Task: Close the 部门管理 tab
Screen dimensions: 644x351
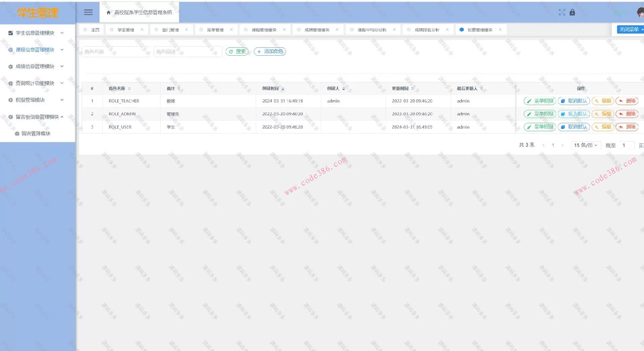Action: tap(186, 30)
